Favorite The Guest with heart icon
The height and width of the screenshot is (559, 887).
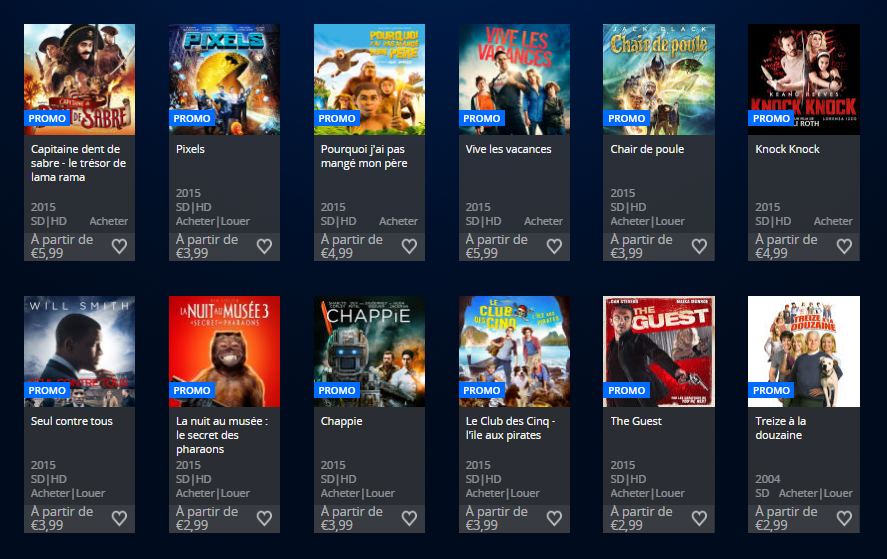click(x=699, y=518)
